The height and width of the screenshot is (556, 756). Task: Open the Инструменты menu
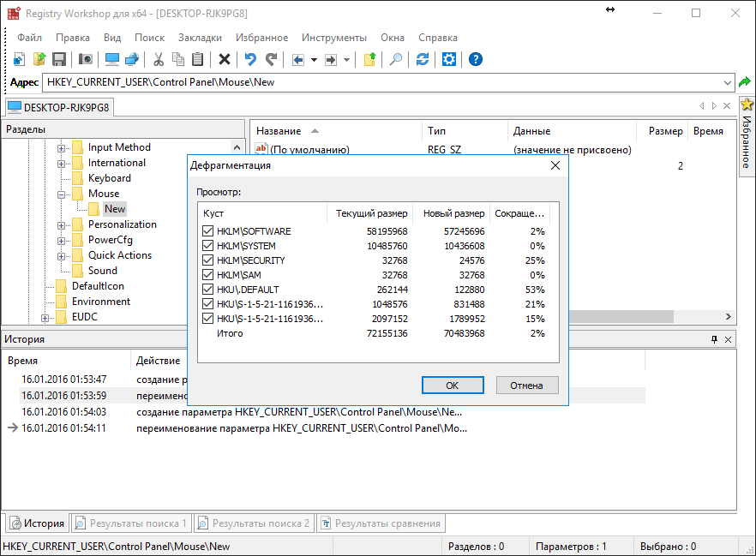[334, 38]
